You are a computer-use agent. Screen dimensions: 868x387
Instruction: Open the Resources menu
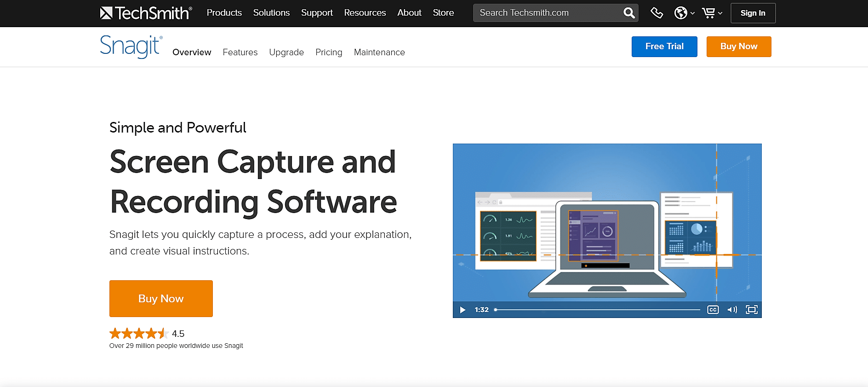(365, 13)
